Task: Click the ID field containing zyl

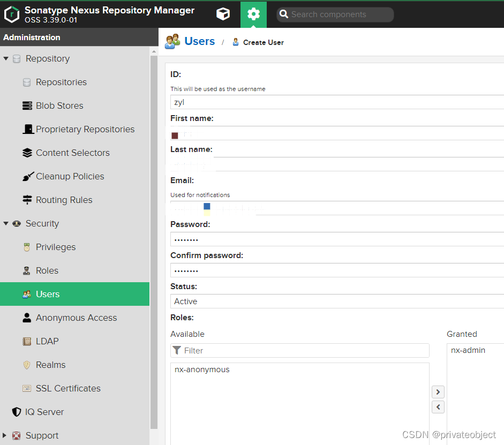Action: [x=337, y=102]
